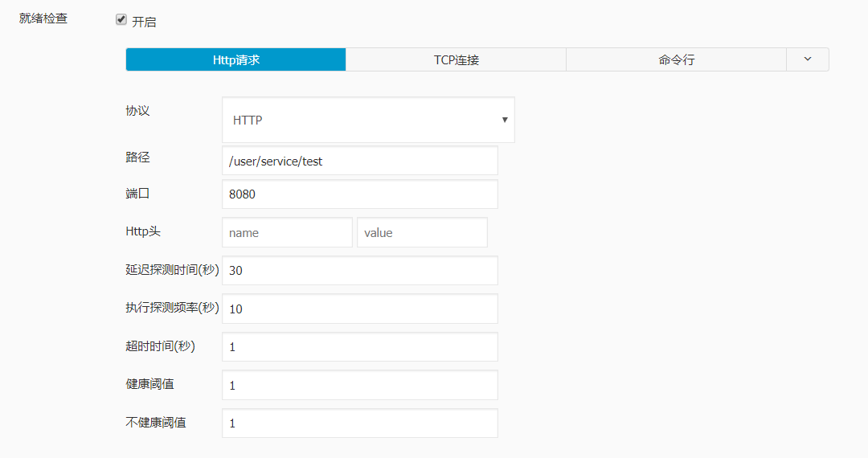Switch to the TCP连接 tab
The height and width of the screenshot is (458, 868).
click(x=456, y=59)
